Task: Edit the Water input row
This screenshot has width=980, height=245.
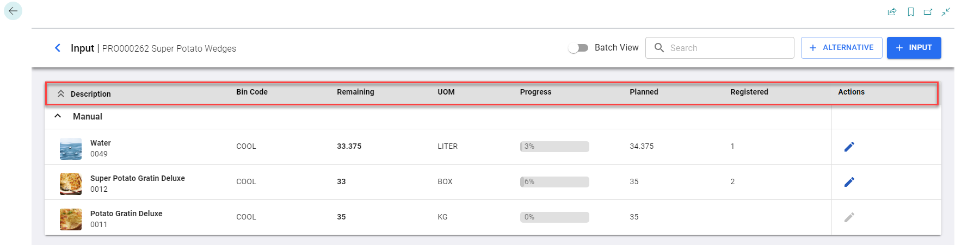Action: point(849,147)
